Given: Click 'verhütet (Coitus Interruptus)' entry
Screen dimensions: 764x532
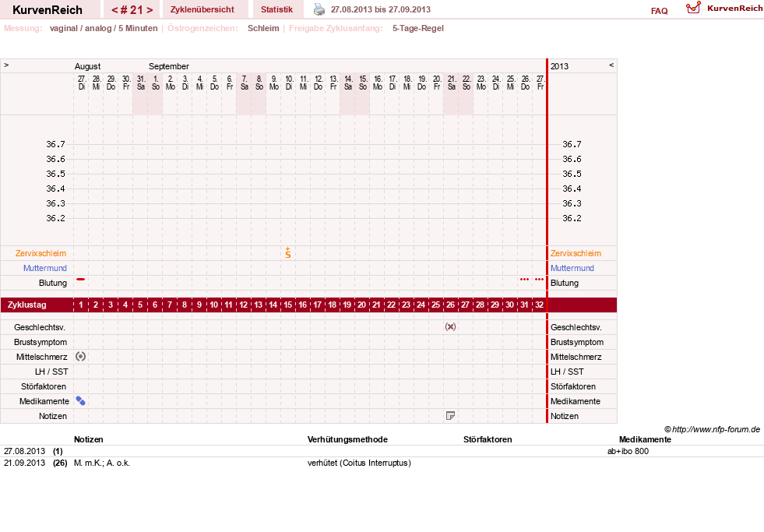Looking at the screenshot, I should coord(359,463).
